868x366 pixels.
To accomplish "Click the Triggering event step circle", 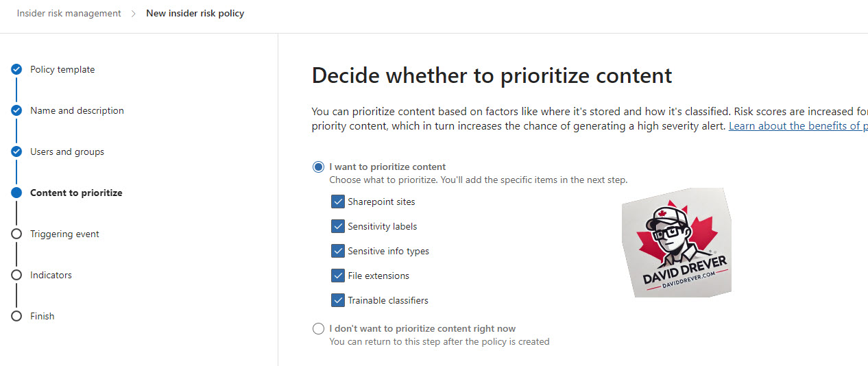I will tap(16, 234).
